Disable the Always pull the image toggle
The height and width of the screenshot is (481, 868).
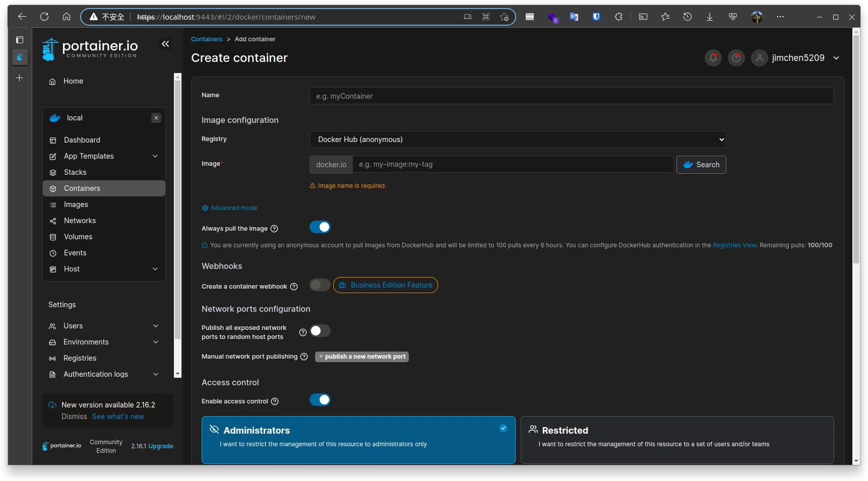pos(320,227)
